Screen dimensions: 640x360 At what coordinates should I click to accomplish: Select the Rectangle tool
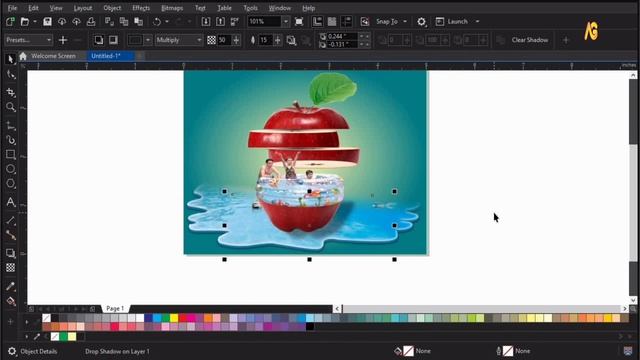coord(11,154)
